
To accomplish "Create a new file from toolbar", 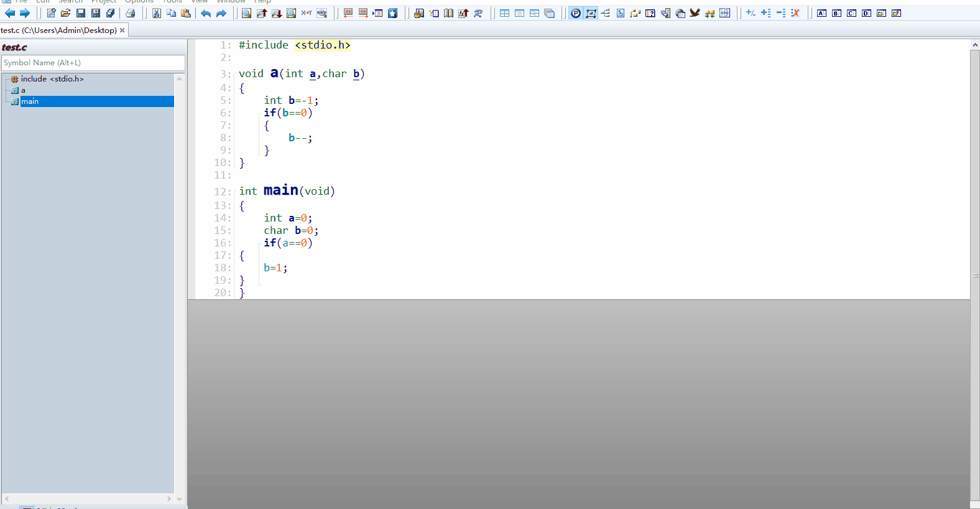I will point(51,13).
